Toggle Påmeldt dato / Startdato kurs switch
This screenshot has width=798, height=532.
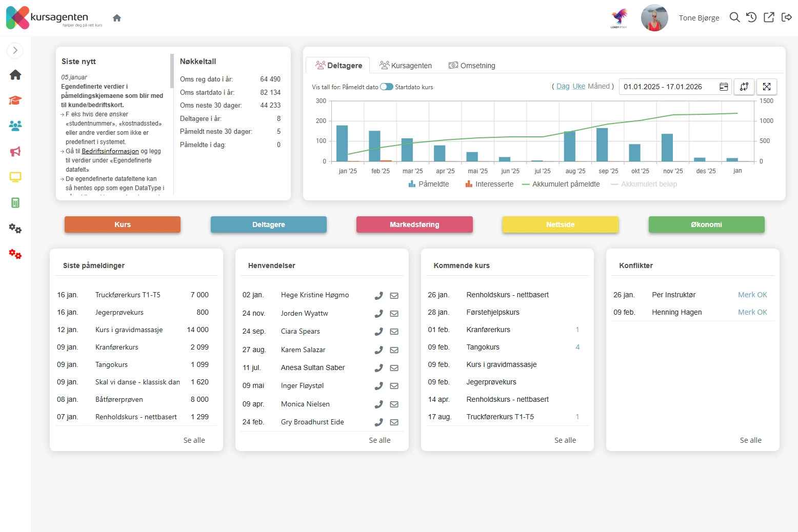pyautogui.click(x=386, y=87)
